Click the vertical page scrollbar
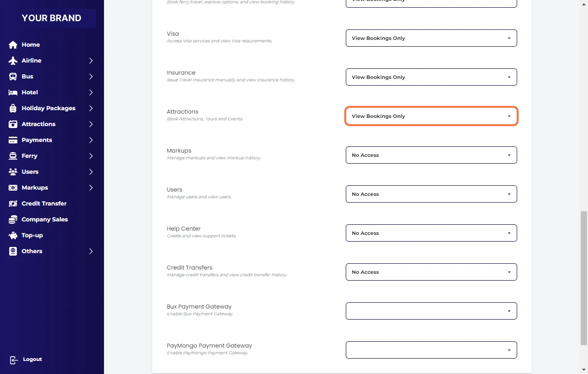Image resolution: width=588 pixels, height=374 pixels. [584, 277]
